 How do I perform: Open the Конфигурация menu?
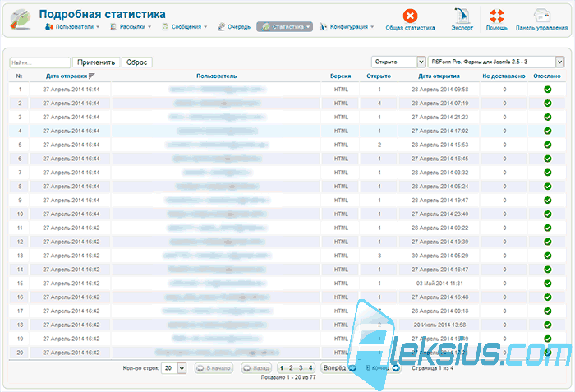[x=347, y=27]
